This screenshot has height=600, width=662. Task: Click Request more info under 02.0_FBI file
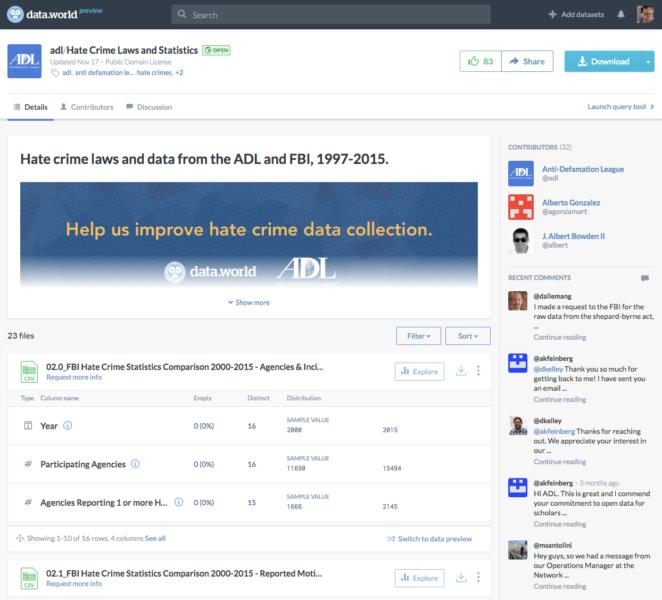pyautogui.click(x=74, y=377)
